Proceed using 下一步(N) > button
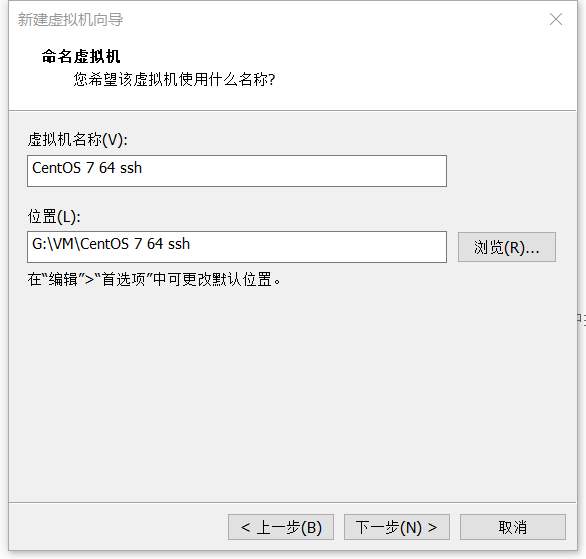586x559 pixels. 397,527
